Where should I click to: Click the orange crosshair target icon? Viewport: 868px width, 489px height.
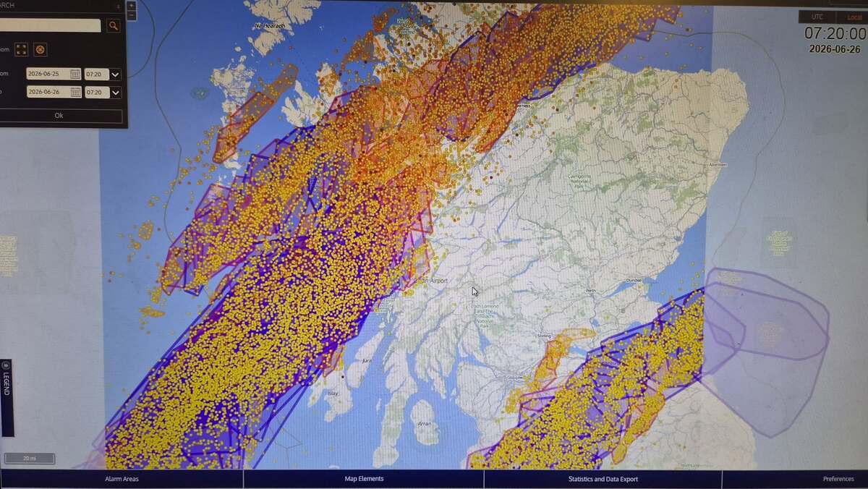tap(41, 49)
